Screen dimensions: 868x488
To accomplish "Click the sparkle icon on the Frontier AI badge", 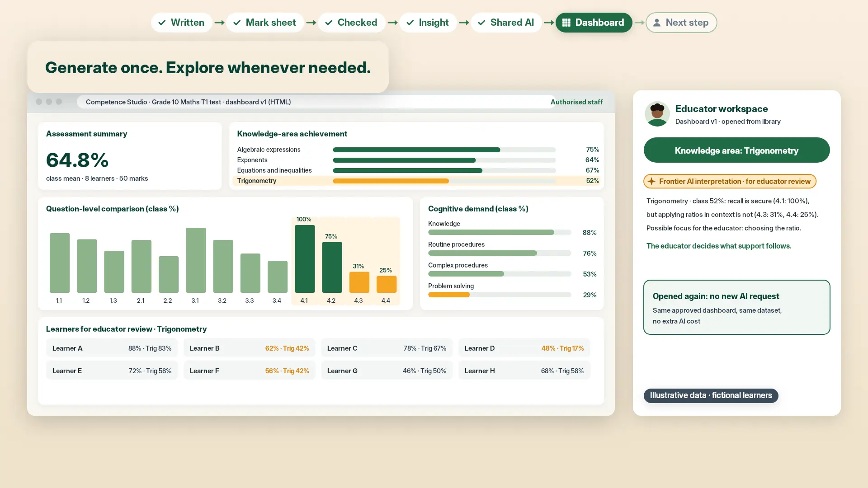I will coord(651,181).
